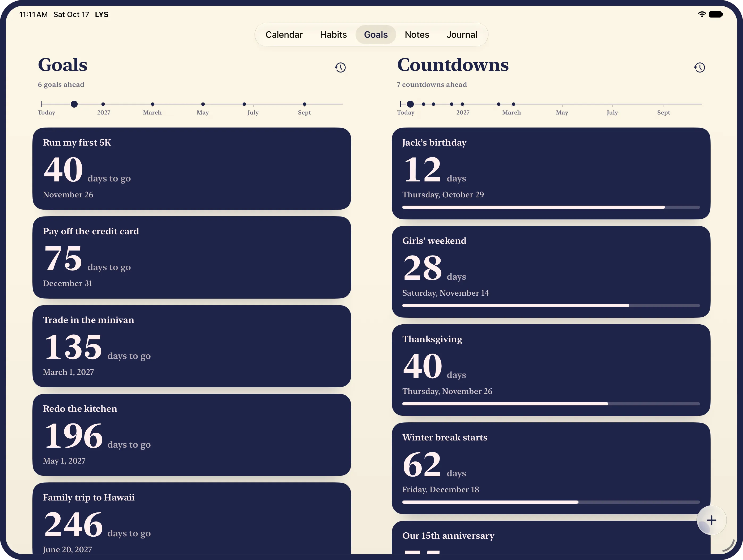Open the Jack's birthday countdown

[551, 173]
